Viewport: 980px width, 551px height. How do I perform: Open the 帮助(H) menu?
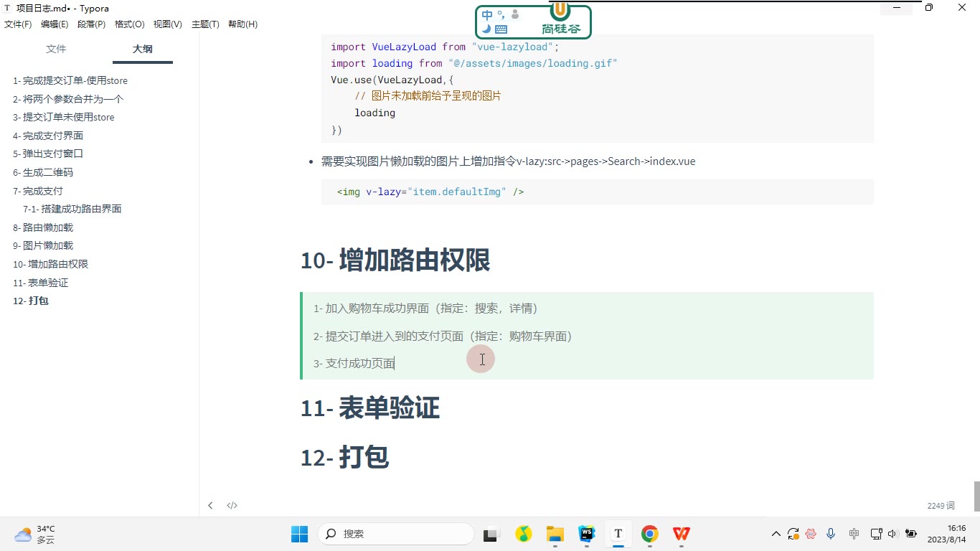pyautogui.click(x=242, y=24)
